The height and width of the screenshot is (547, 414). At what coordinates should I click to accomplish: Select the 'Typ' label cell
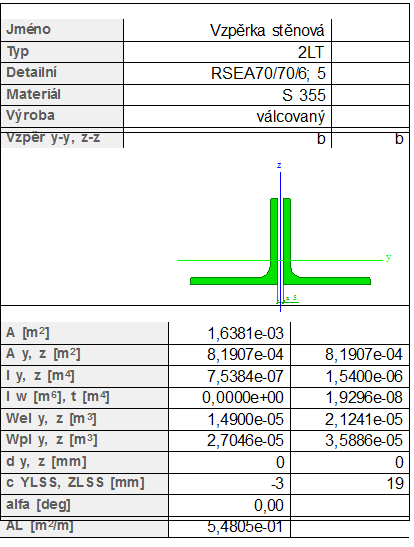(62, 52)
